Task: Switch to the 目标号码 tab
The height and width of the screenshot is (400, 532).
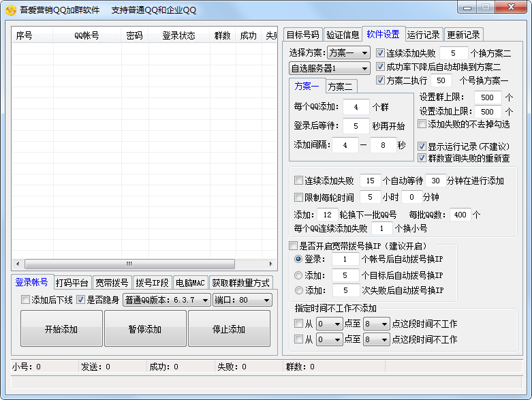Action: (302, 35)
